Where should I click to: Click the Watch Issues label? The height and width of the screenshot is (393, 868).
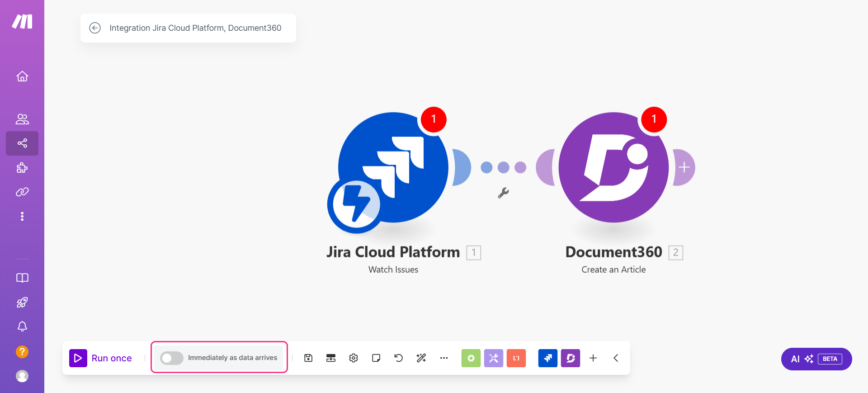[393, 270]
